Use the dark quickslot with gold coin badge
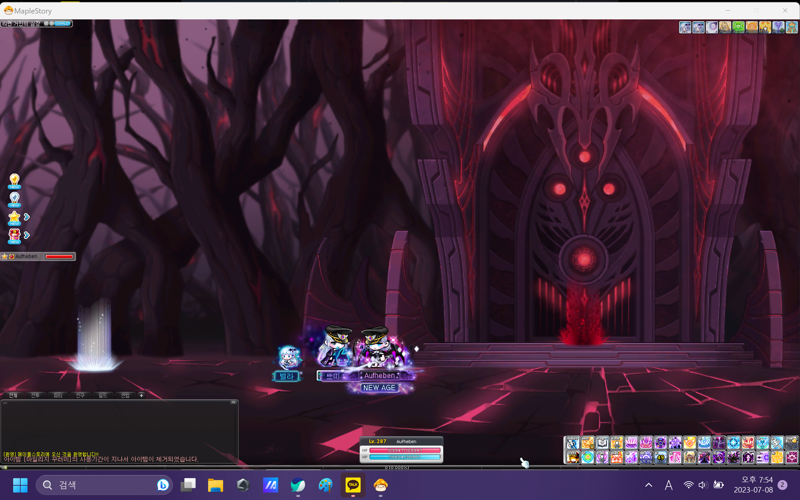 pos(792,443)
